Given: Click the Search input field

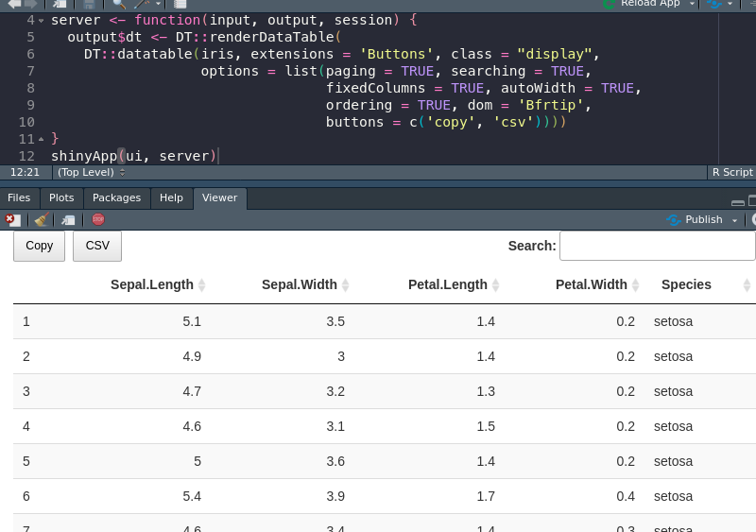Looking at the screenshot, I should pyautogui.click(x=657, y=246).
